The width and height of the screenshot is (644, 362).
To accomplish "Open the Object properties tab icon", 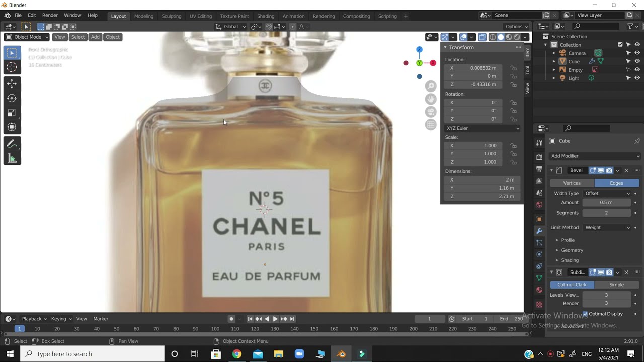I will (x=539, y=219).
